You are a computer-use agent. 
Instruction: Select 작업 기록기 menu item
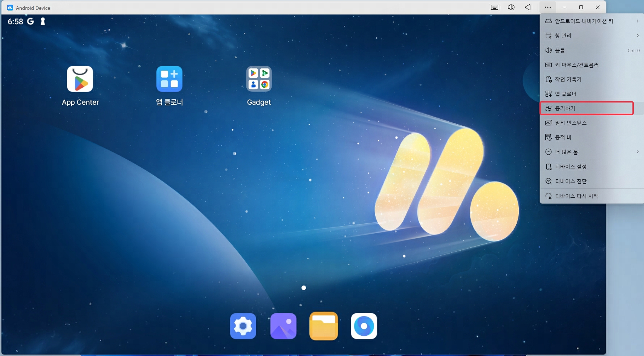592,79
